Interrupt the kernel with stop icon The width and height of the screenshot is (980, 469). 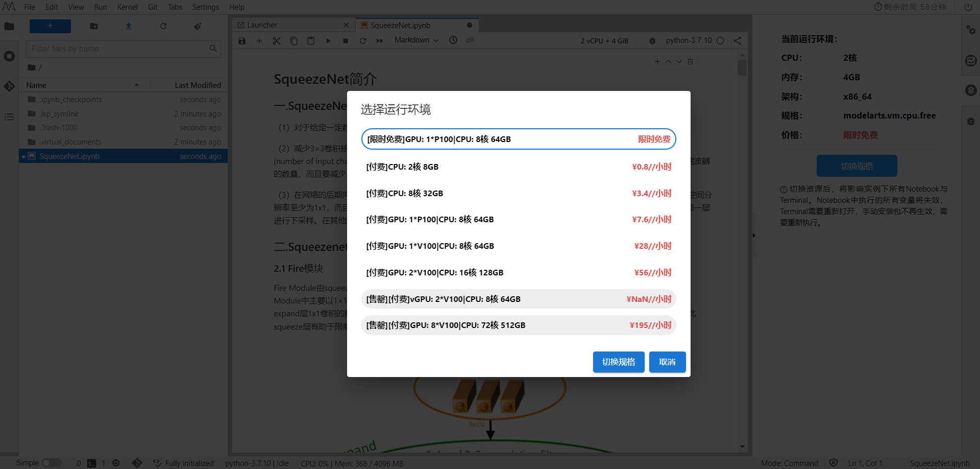click(x=346, y=41)
